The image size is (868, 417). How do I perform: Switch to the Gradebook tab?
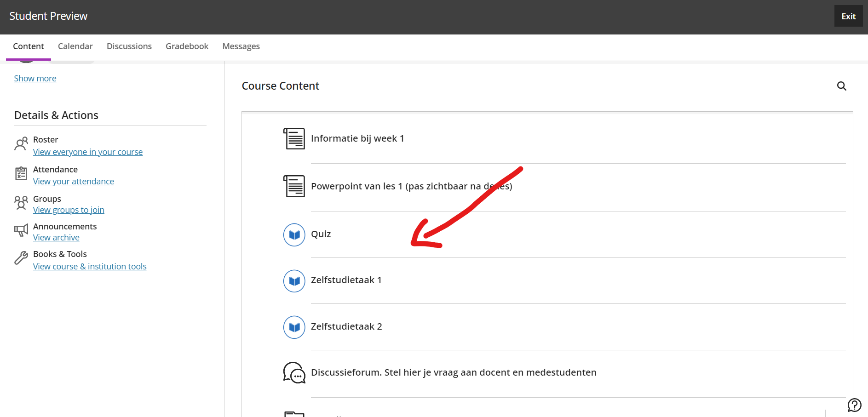coord(187,46)
